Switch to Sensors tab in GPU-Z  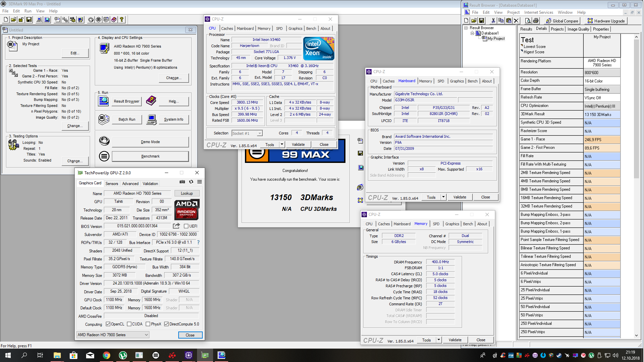[112, 184]
